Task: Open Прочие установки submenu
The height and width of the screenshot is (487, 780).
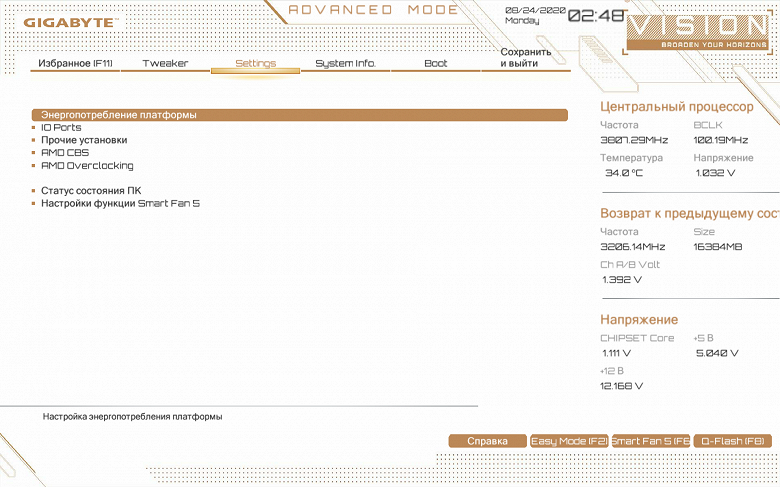Action: coord(84,140)
